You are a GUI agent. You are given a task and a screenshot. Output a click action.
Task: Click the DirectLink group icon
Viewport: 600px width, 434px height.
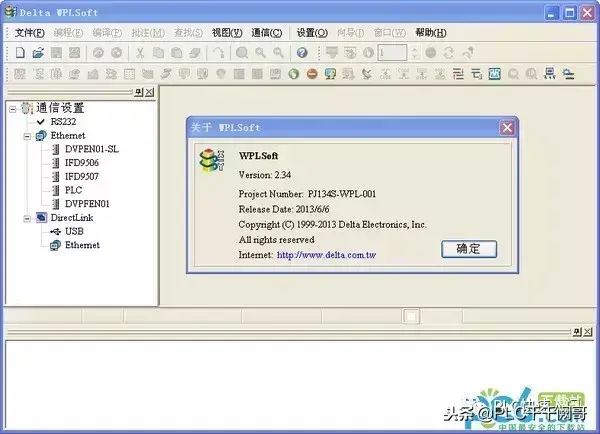(41, 218)
